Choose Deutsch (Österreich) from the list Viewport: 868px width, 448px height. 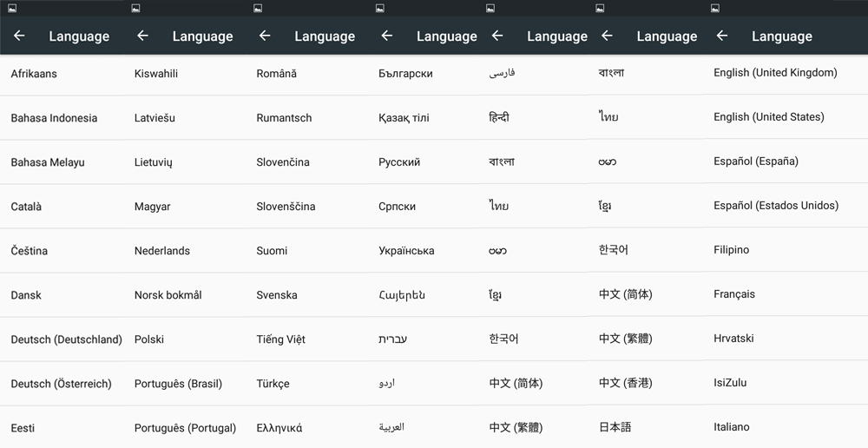tap(61, 384)
